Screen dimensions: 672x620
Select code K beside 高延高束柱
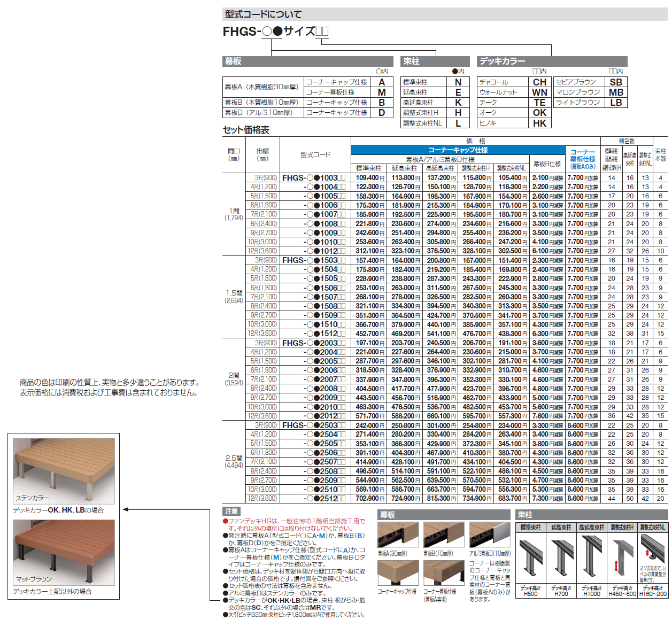tap(458, 103)
